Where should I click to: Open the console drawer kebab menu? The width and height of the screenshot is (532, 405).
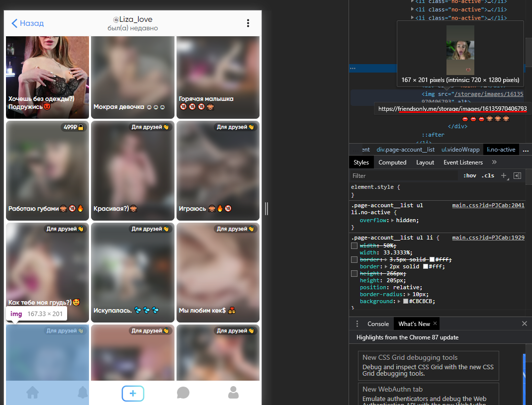click(357, 324)
